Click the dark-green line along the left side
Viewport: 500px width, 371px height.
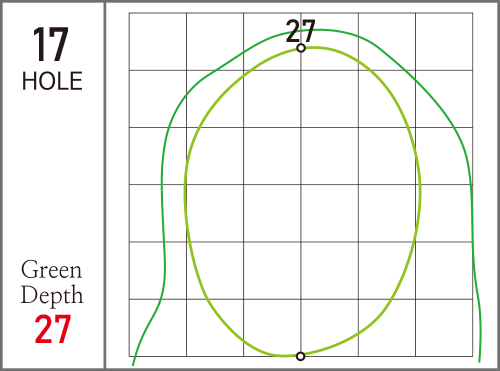(x=162, y=200)
